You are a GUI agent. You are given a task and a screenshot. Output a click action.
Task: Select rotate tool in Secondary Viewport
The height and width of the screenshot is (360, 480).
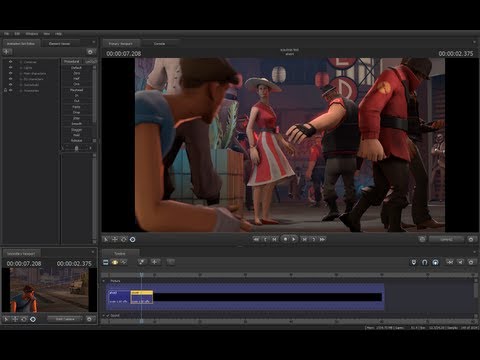[x=24, y=319]
